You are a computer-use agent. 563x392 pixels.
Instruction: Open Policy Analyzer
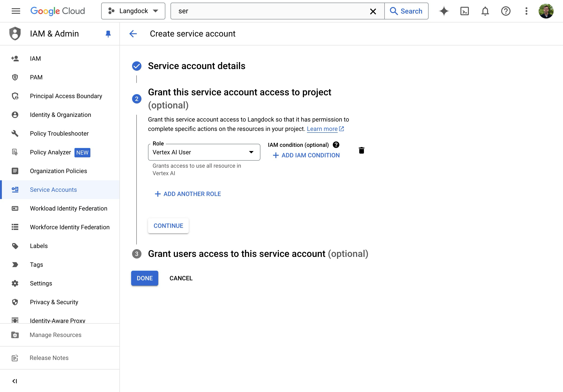tap(60, 152)
